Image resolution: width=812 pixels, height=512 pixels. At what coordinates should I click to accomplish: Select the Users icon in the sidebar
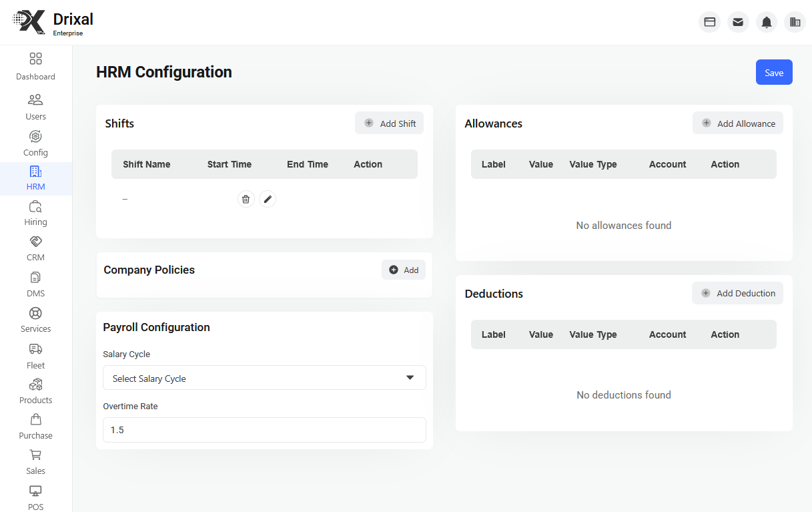point(35,105)
